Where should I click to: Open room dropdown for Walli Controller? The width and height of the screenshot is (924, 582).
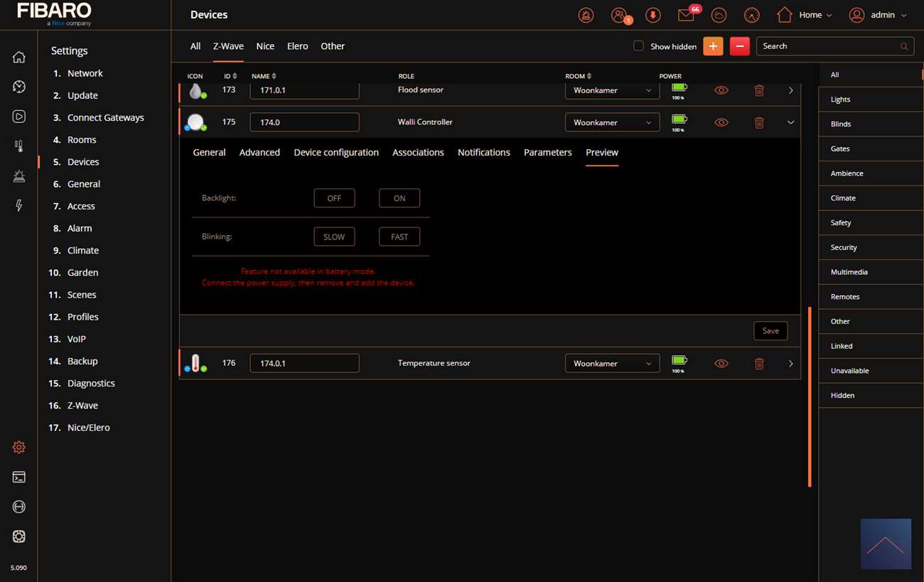[x=611, y=122]
